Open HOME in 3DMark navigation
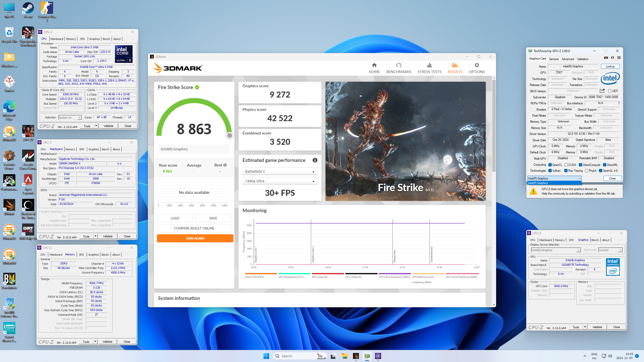 tap(374, 68)
